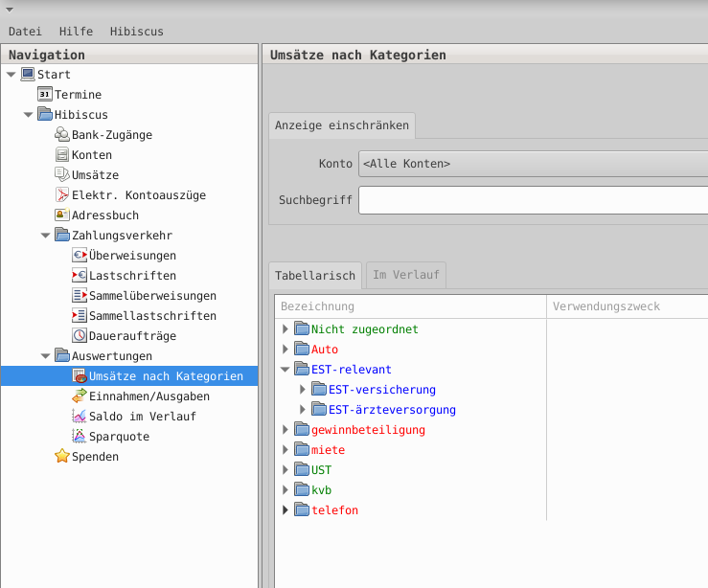
Task: Click the Sparquote icon
Action: tap(80, 437)
